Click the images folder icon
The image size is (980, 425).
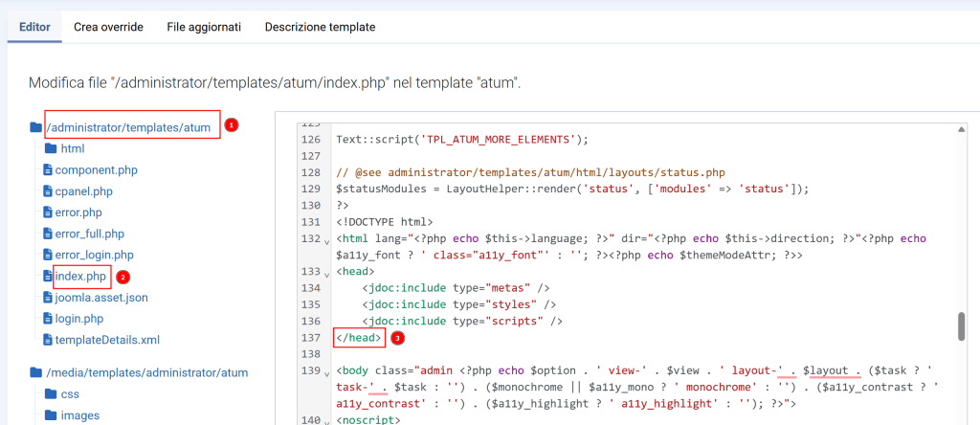[x=51, y=415]
